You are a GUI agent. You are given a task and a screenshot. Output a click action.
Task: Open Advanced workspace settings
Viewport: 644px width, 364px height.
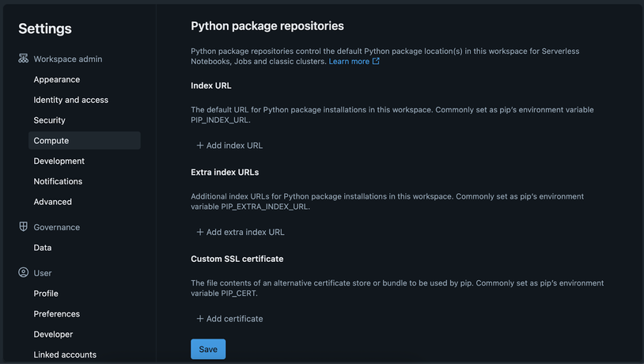pyautogui.click(x=52, y=202)
